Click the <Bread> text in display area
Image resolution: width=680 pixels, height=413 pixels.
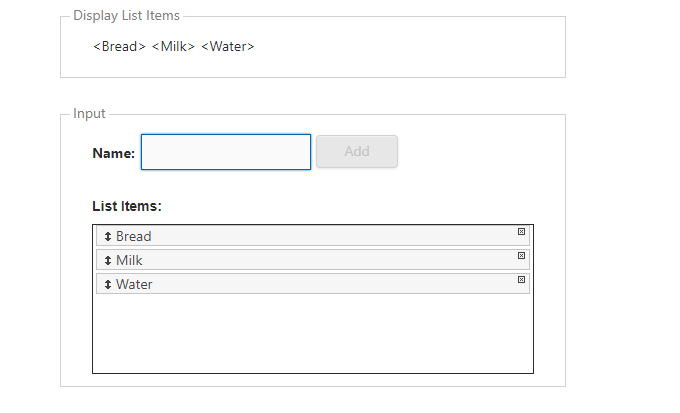(x=119, y=46)
